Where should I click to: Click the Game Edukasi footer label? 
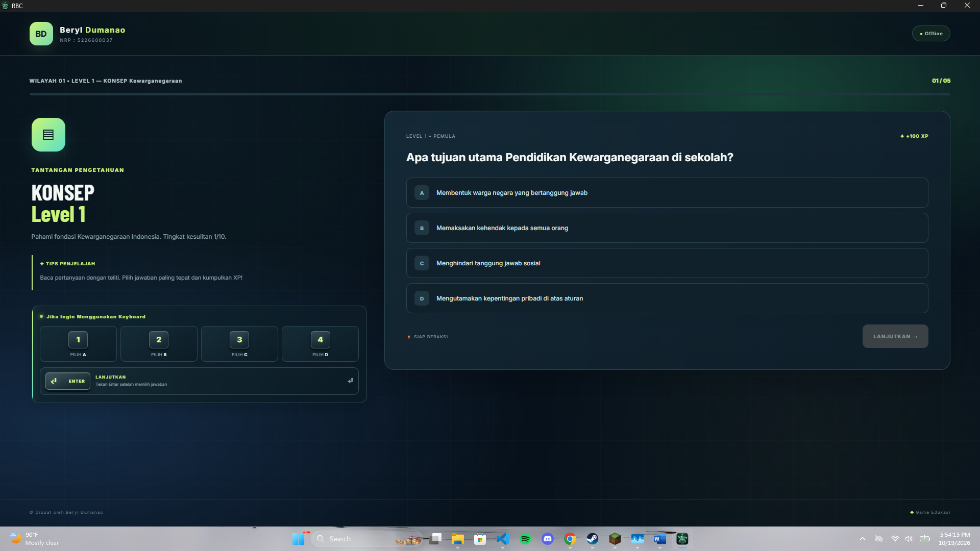[930, 512]
